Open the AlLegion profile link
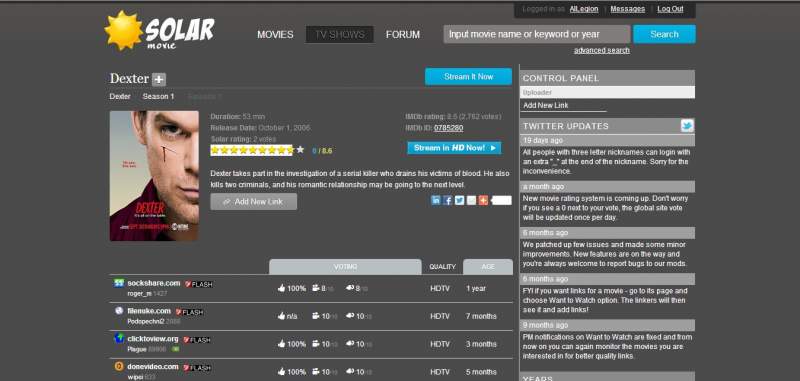This screenshot has height=381, width=800. point(584,9)
